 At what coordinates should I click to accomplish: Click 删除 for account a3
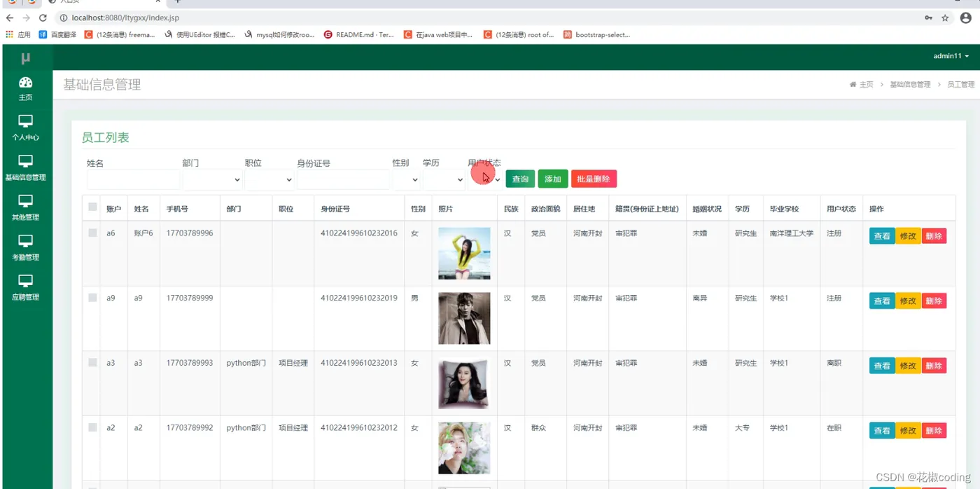[934, 366]
